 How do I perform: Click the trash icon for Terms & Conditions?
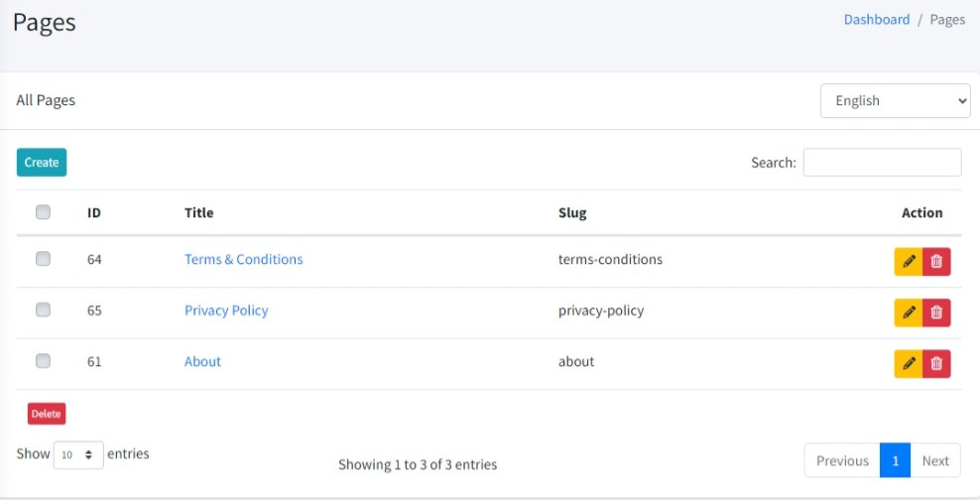pyautogui.click(x=936, y=261)
